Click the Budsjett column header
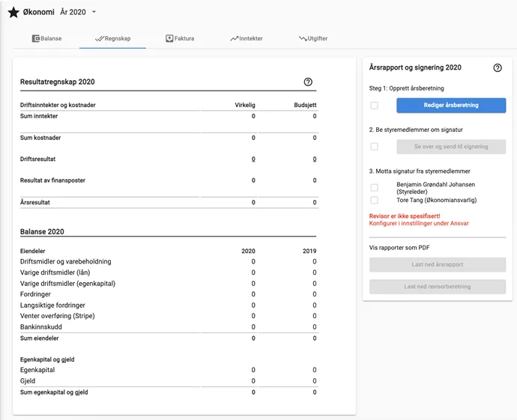The width and height of the screenshot is (517, 420). pyautogui.click(x=305, y=105)
